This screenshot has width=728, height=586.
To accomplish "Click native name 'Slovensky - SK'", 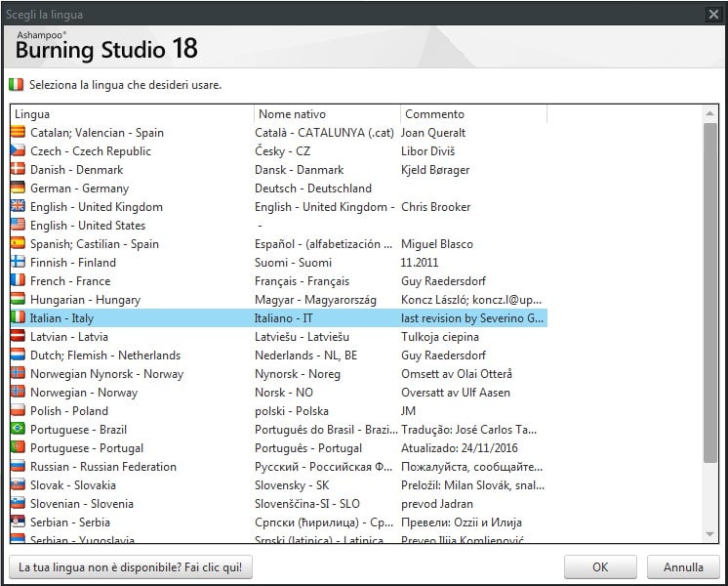I will tap(292, 485).
